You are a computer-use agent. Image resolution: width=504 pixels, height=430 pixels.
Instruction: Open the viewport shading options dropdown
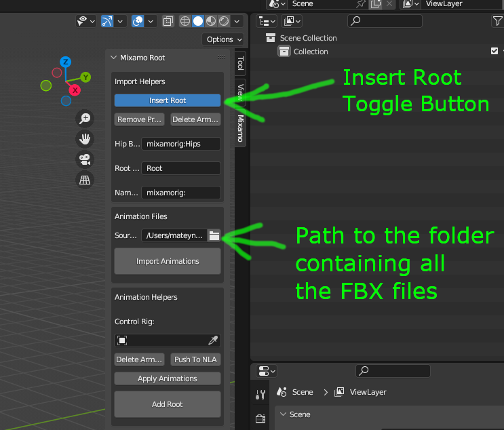(x=237, y=22)
